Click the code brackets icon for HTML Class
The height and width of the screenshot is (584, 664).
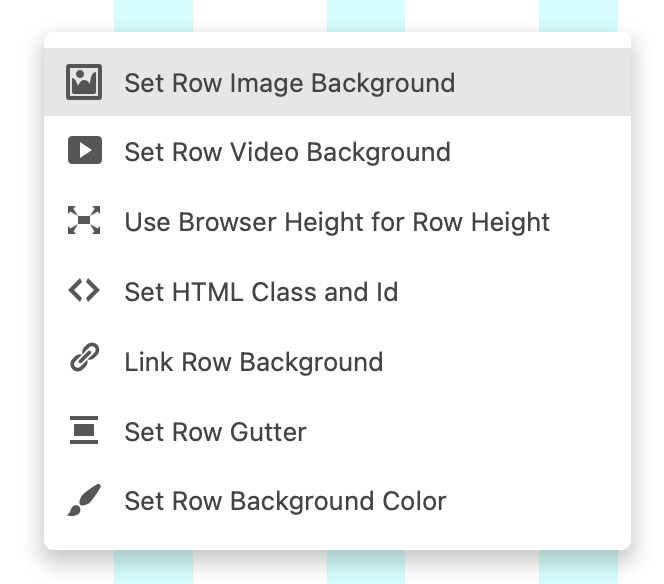(x=85, y=291)
